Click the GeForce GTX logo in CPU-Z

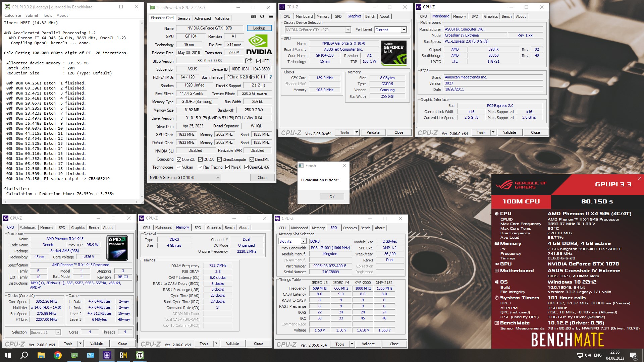click(x=394, y=53)
